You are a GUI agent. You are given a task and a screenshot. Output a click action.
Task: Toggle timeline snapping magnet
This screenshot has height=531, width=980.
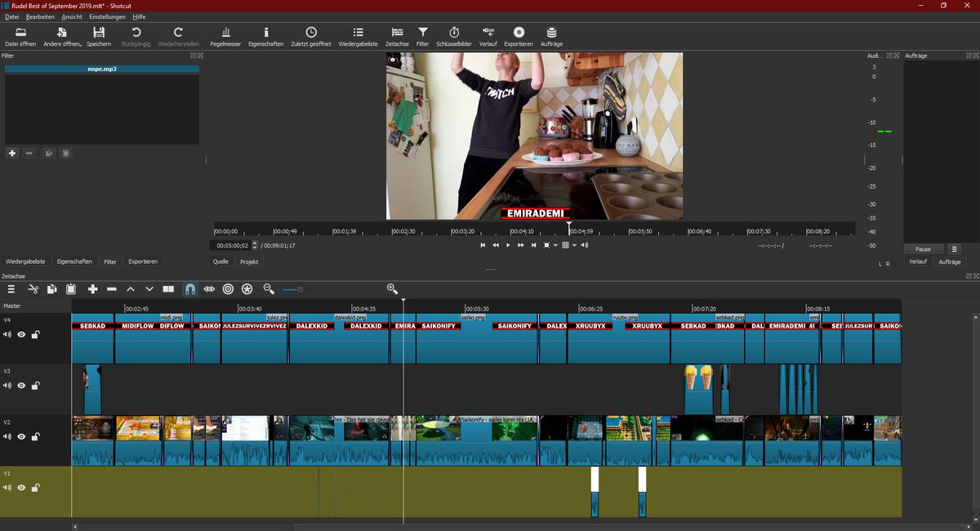coord(189,289)
